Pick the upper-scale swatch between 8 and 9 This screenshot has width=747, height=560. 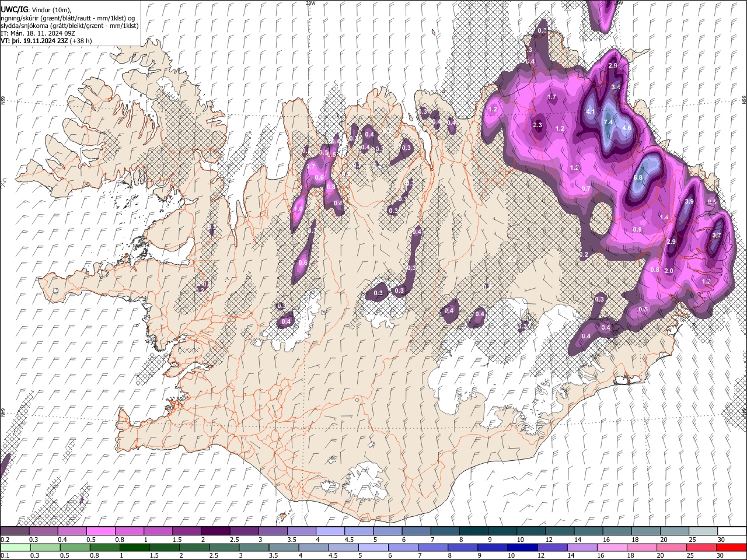tap(474, 531)
